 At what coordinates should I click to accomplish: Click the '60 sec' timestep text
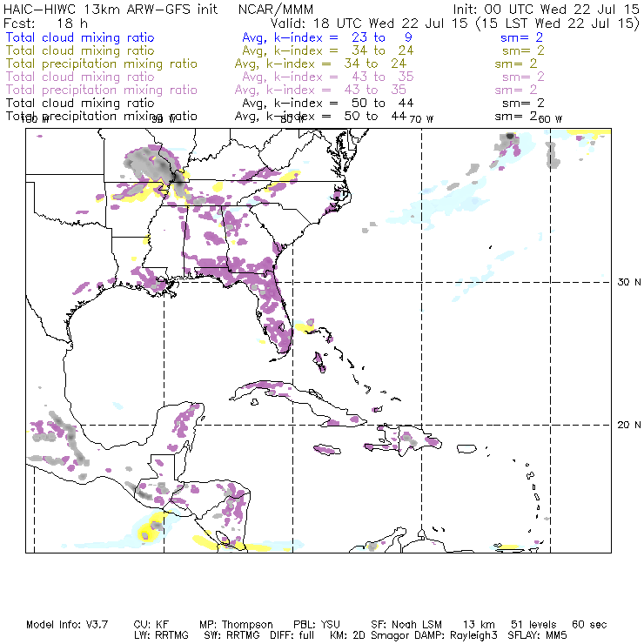click(x=589, y=625)
